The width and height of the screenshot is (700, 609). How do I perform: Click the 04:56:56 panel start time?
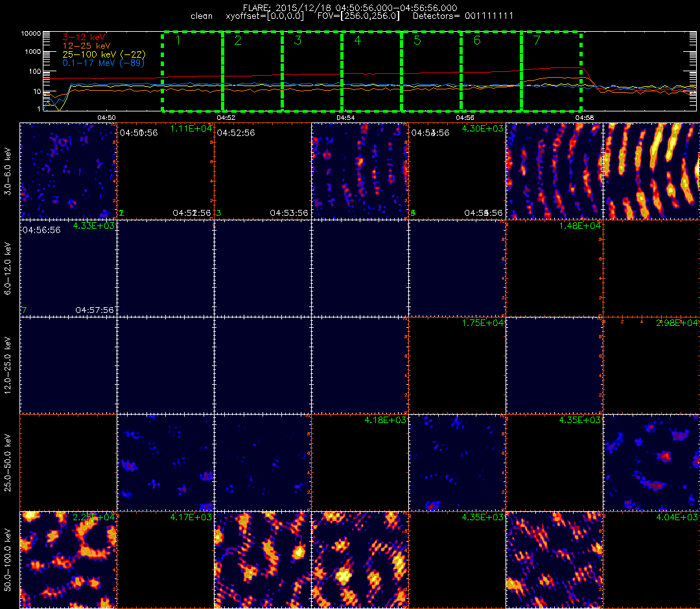tap(41, 230)
